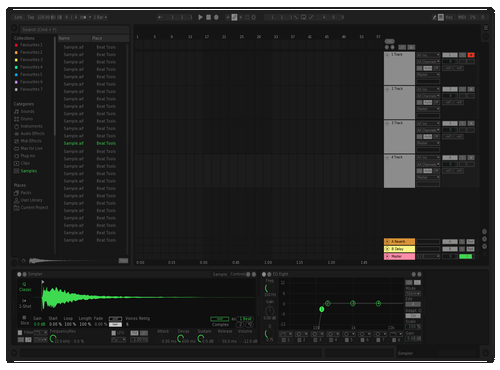Open the Sounds category
Image resolution: width=500 pixels, height=370 pixels.
tap(24, 111)
